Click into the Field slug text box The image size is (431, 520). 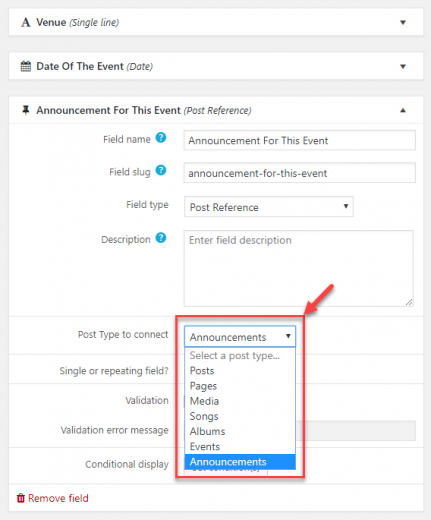click(x=299, y=173)
